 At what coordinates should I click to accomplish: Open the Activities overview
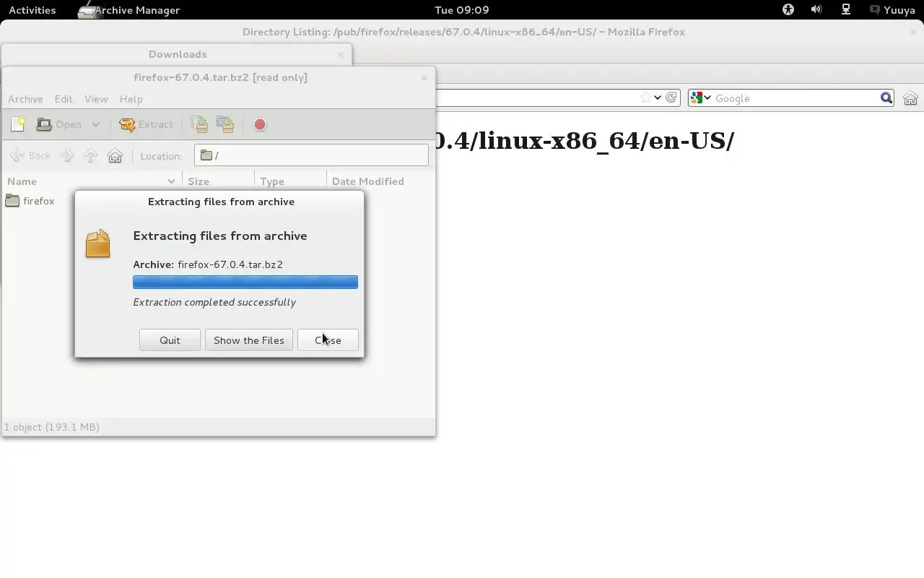pyautogui.click(x=32, y=10)
